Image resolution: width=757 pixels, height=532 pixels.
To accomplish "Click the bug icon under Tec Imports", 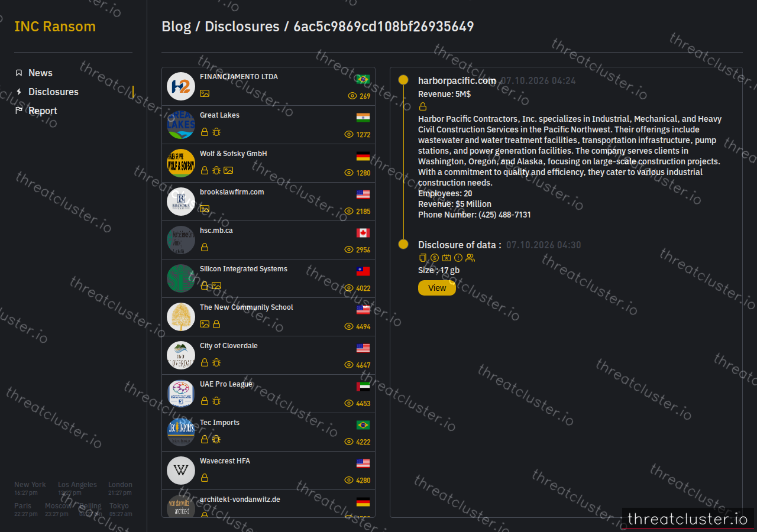I will tap(216, 439).
